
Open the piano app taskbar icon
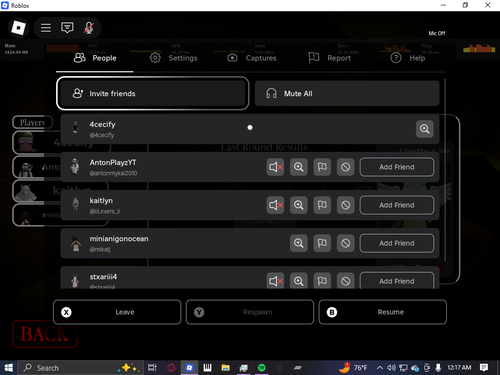tap(207, 368)
